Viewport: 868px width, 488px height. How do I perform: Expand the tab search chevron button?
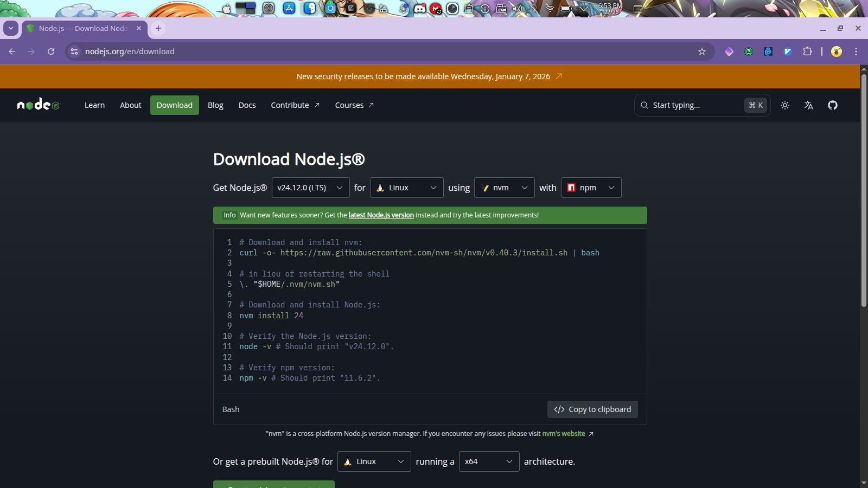point(11,28)
